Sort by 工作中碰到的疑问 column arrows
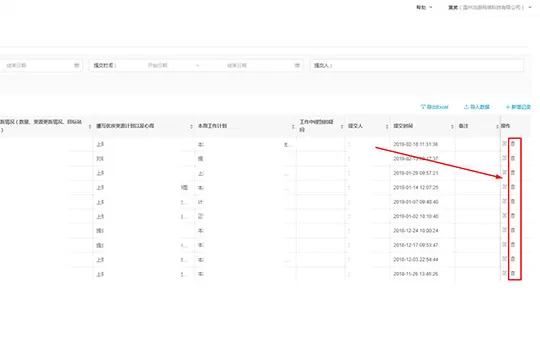The width and height of the screenshot is (540, 360). (x=342, y=127)
